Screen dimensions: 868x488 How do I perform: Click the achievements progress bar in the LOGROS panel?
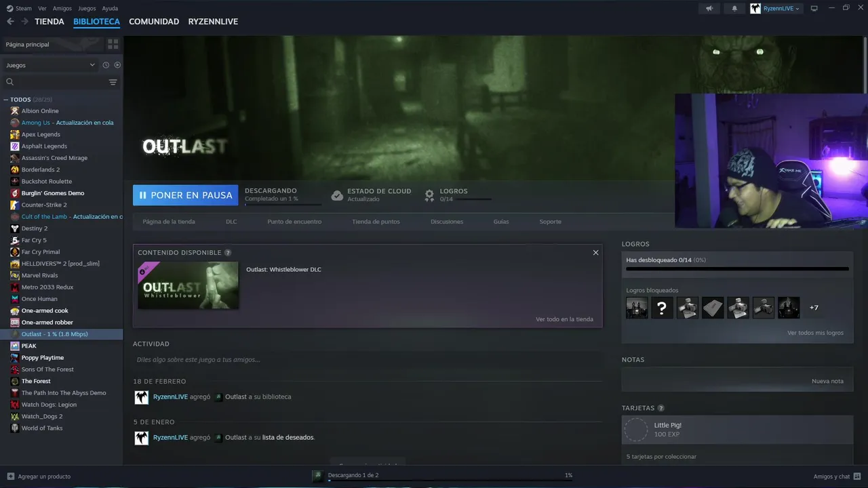tap(737, 269)
